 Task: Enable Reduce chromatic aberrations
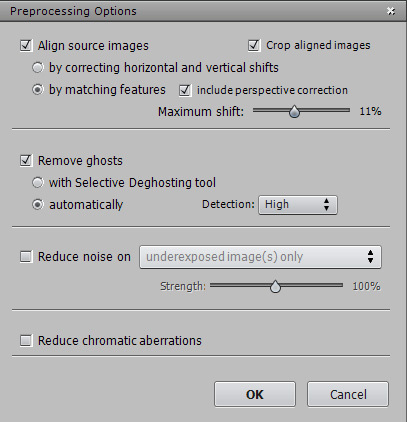[26, 341]
